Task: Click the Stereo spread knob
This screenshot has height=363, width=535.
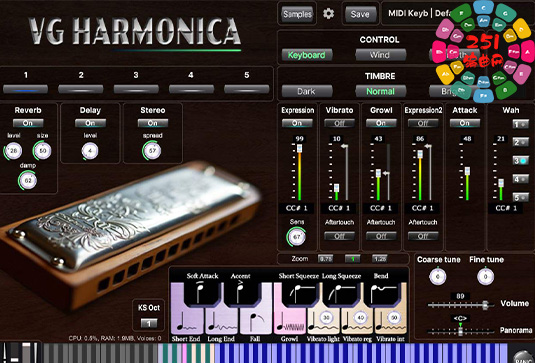Action: coord(152,151)
